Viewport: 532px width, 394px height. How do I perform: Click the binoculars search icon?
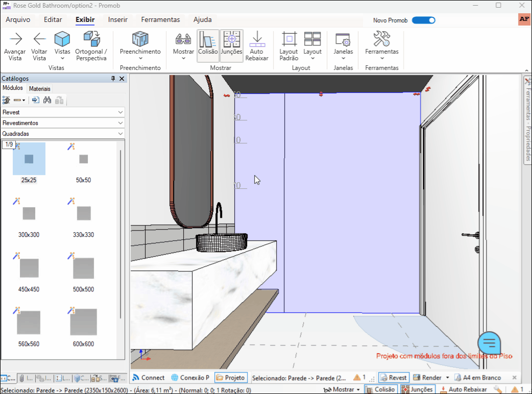(47, 100)
